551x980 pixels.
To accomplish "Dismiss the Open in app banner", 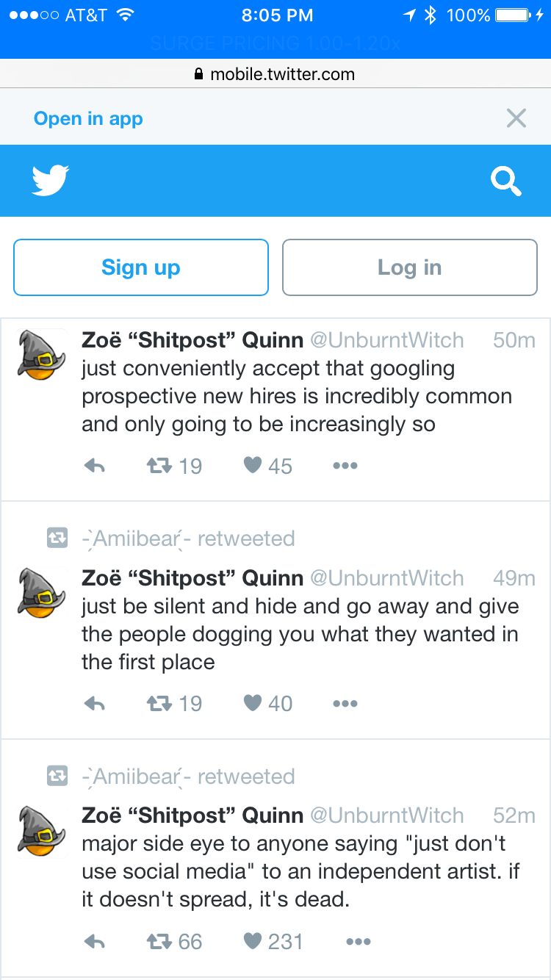I will pos(516,118).
